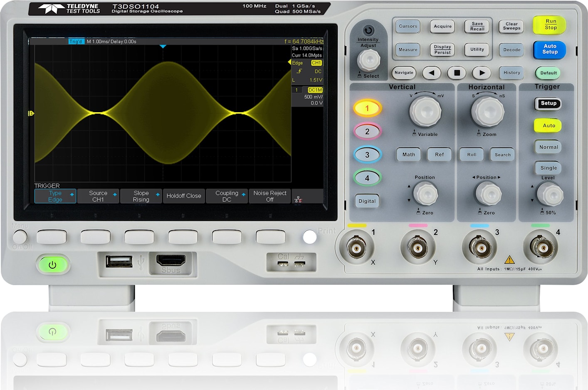Toggle the yellow Run Stop button
Image resolution: width=588 pixels, height=390 pixels.
(x=550, y=25)
